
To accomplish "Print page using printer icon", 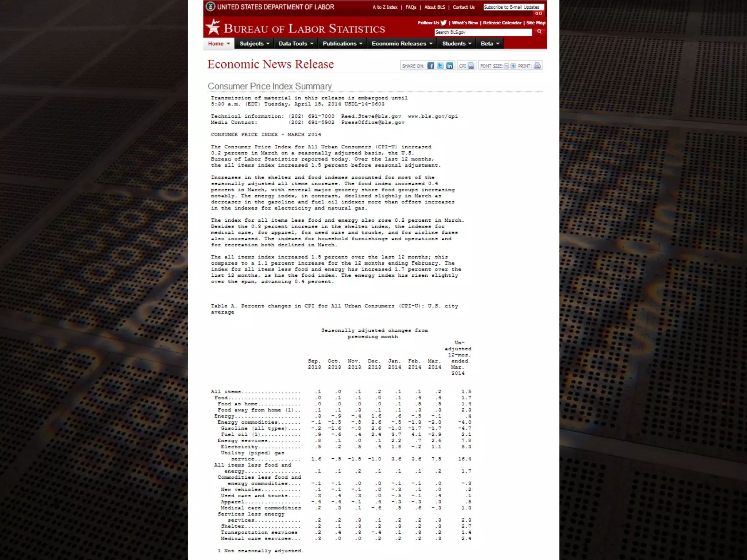I will [537, 66].
